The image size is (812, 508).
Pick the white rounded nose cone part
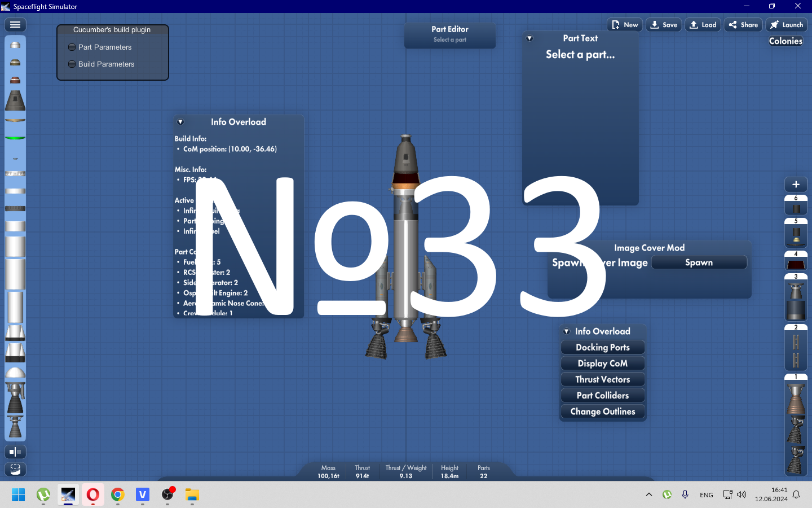coord(15,45)
